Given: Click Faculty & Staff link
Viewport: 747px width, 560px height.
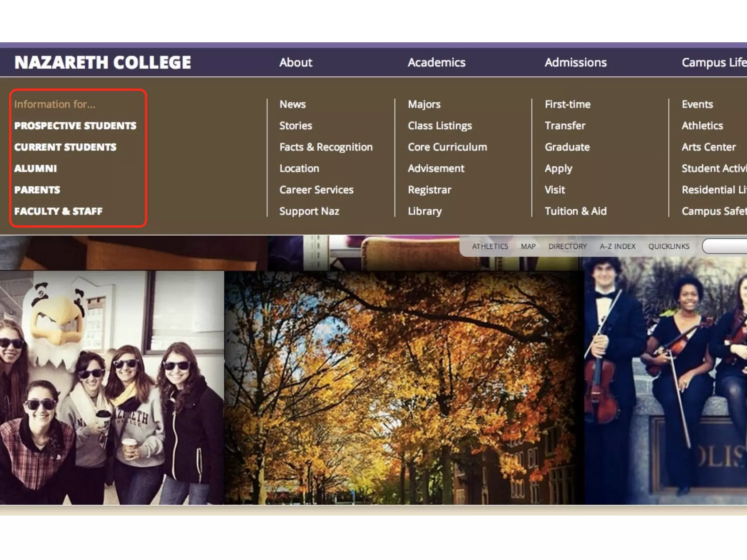Looking at the screenshot, I should tap(58, 211).
